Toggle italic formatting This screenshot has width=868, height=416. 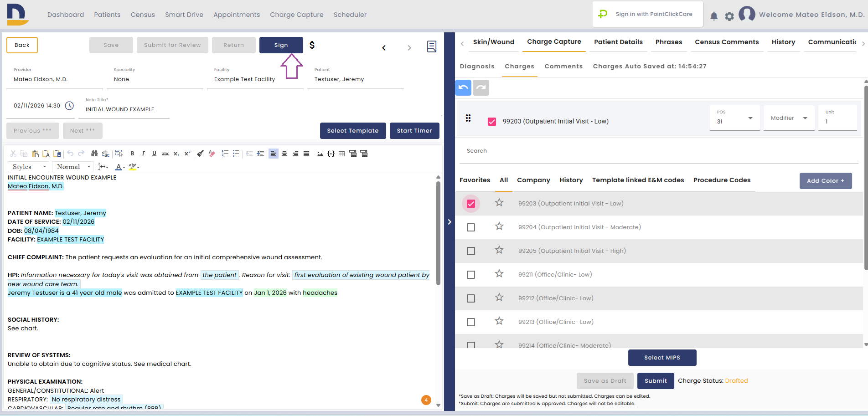tap(143, 154)
